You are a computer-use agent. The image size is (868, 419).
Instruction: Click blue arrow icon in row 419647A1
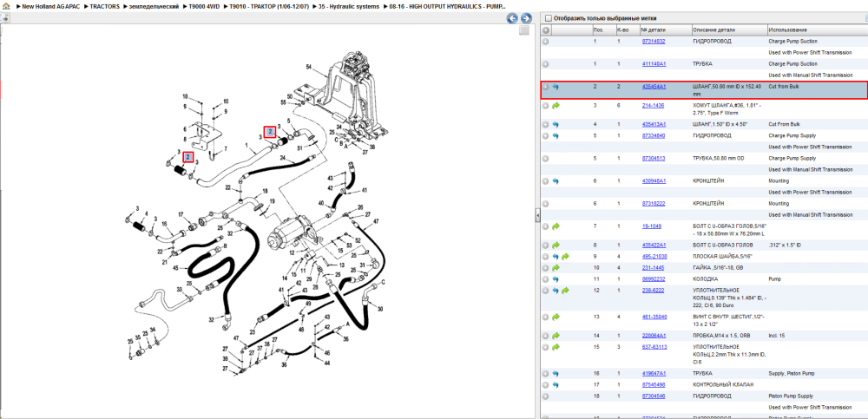point(556,374)
